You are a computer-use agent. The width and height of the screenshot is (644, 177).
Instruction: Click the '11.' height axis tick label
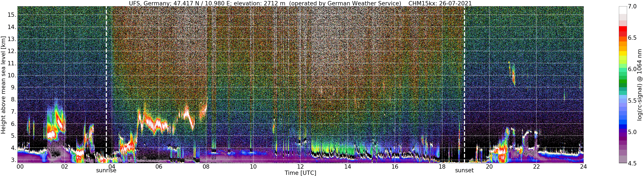(x=12, y=63)
